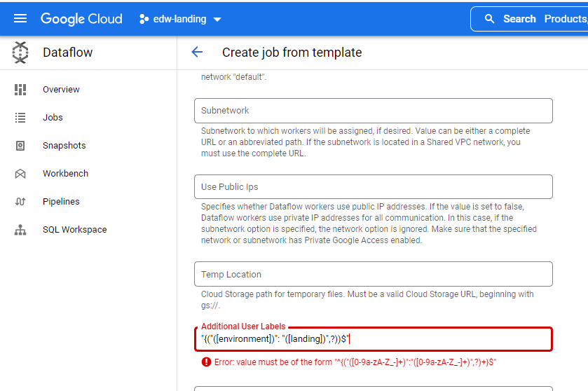This screenshot has width=588, height=391.
Task: Go back using the left arrow
Action: coord(197,52)
